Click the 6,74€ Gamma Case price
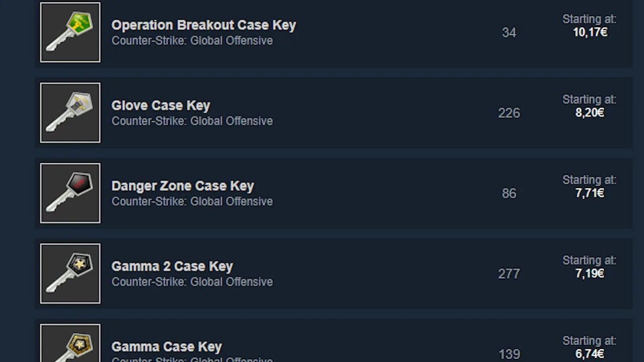 point(590,354)
